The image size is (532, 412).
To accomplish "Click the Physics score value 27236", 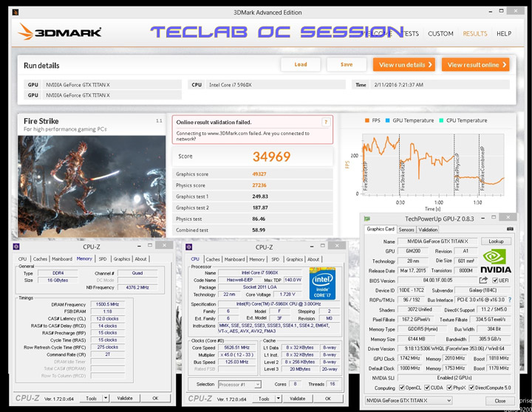I will coord(259,185).
